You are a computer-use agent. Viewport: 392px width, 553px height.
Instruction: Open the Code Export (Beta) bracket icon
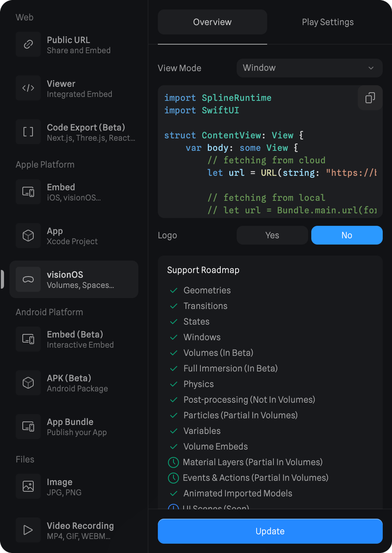click(28, 132)
